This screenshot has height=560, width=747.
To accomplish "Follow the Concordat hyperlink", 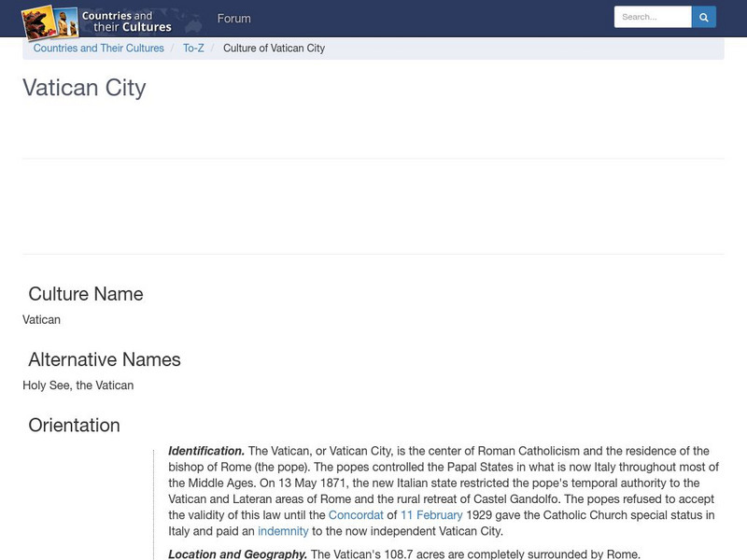I will click(x=356, y=515).
